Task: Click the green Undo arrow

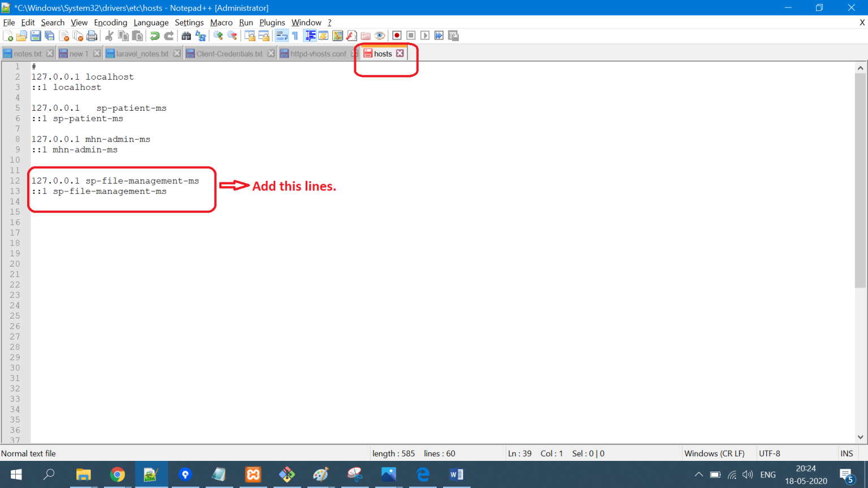Action: coord(154,36)
